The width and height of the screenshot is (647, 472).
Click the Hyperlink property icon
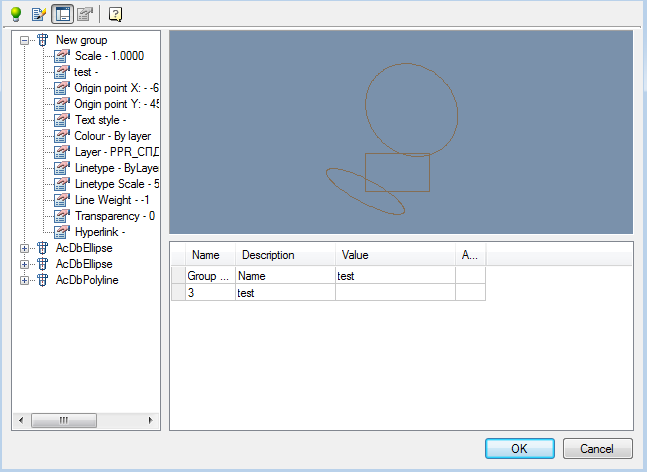click(62, 232)
